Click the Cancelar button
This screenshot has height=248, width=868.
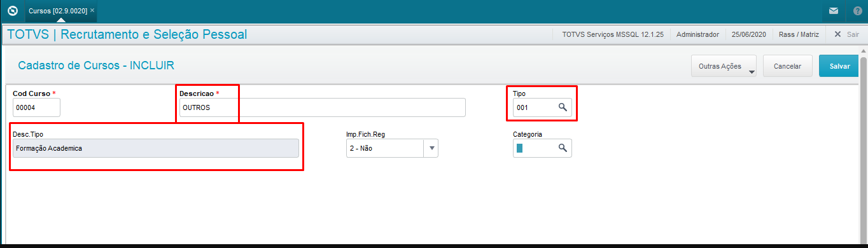[x=787, y=66]
